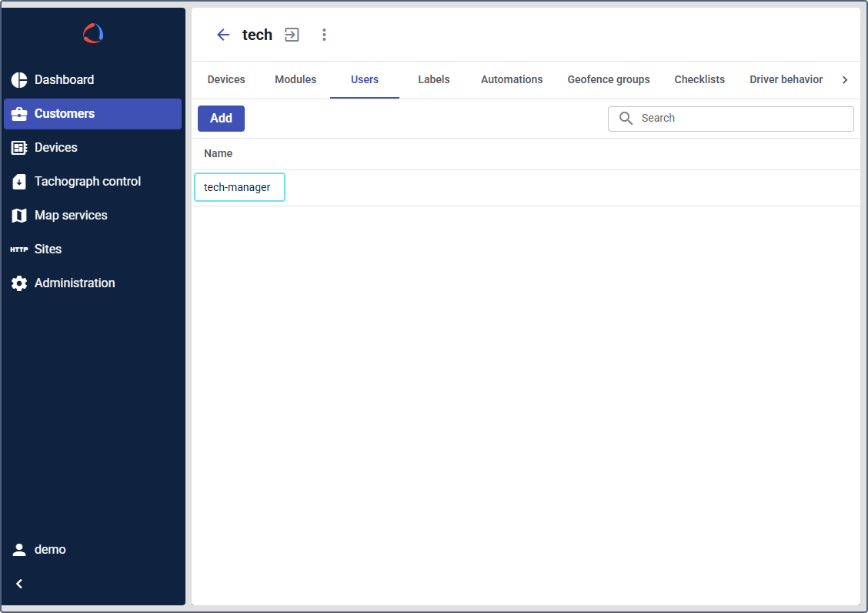Open the three-dot options menu

[324, 35]
